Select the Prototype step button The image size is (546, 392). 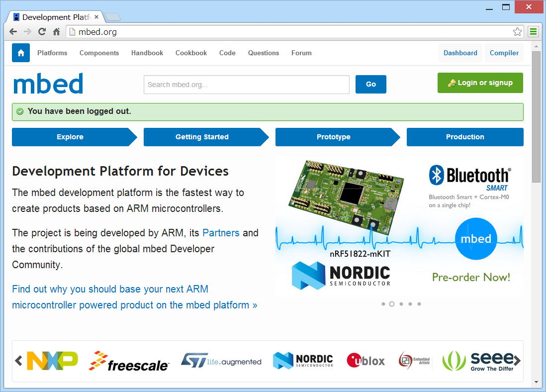(338, 137)
